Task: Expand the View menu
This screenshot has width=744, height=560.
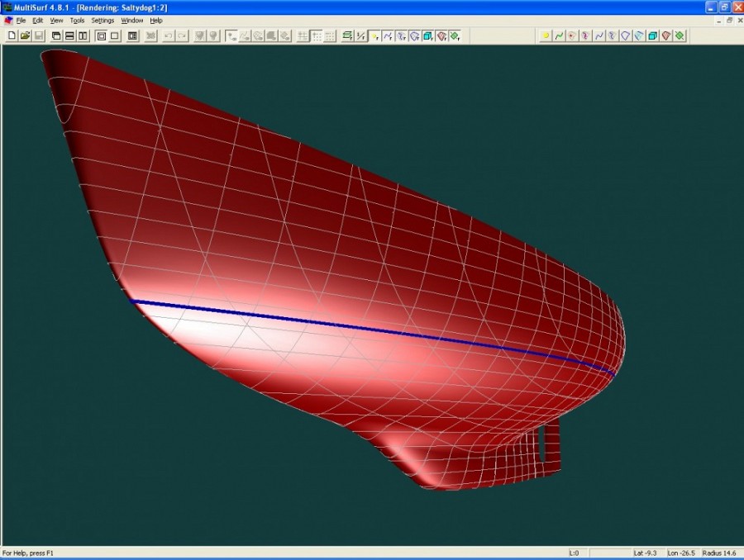Action: (x=56, y=20)
